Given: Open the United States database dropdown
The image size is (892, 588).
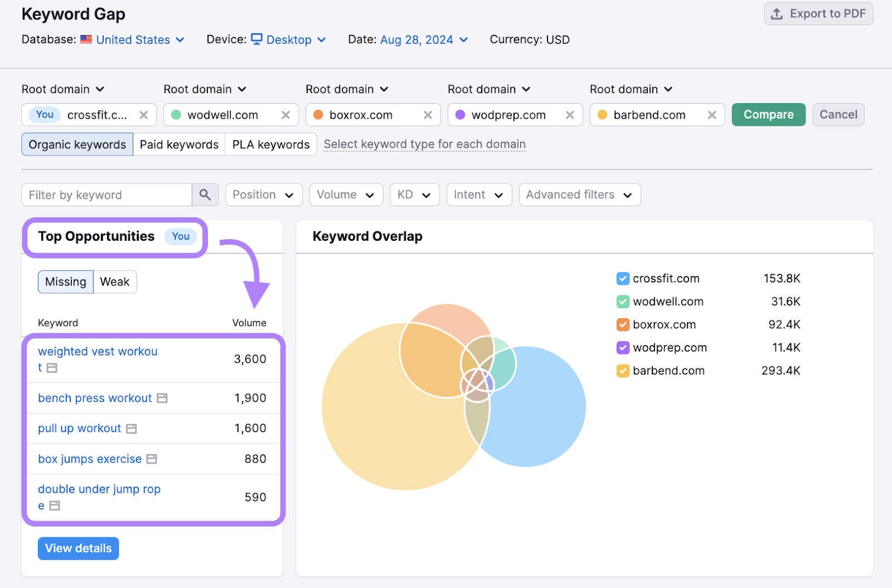Looking at the screenshot, I should click(x=140, y=40).
